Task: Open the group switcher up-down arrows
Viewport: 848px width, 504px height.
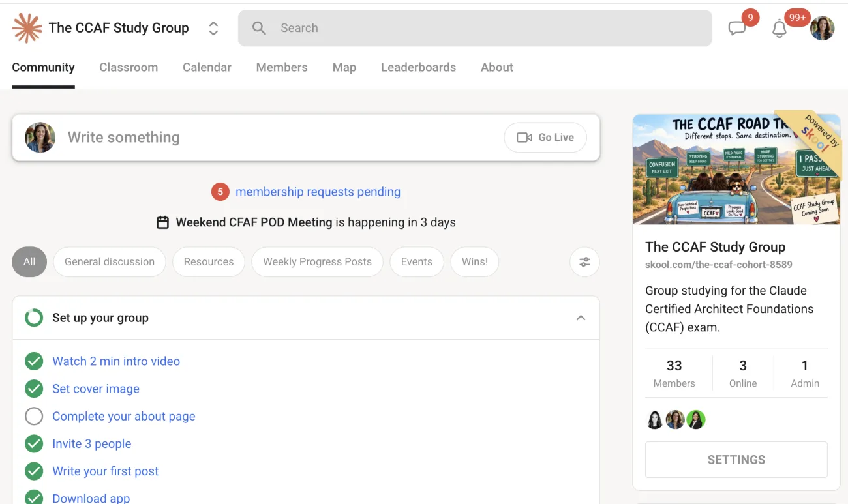Action: tap(213, 28)
